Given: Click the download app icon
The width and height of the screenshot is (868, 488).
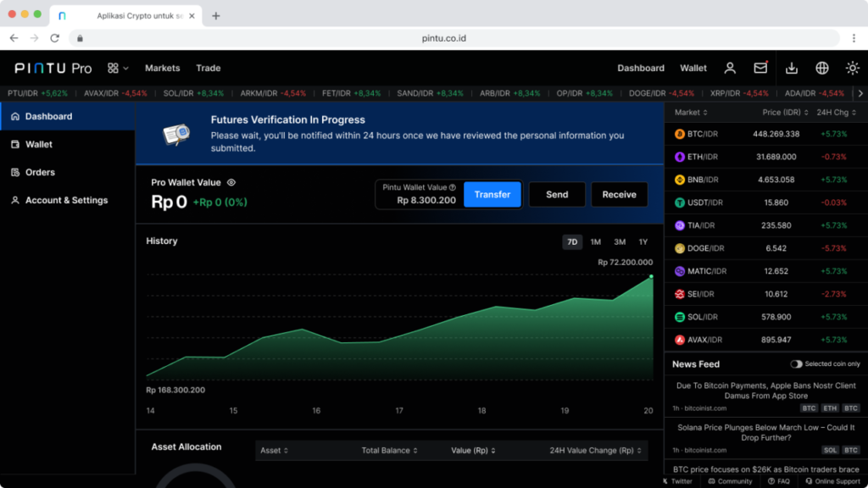Looking at the screenshot, I should coord(792,68).
